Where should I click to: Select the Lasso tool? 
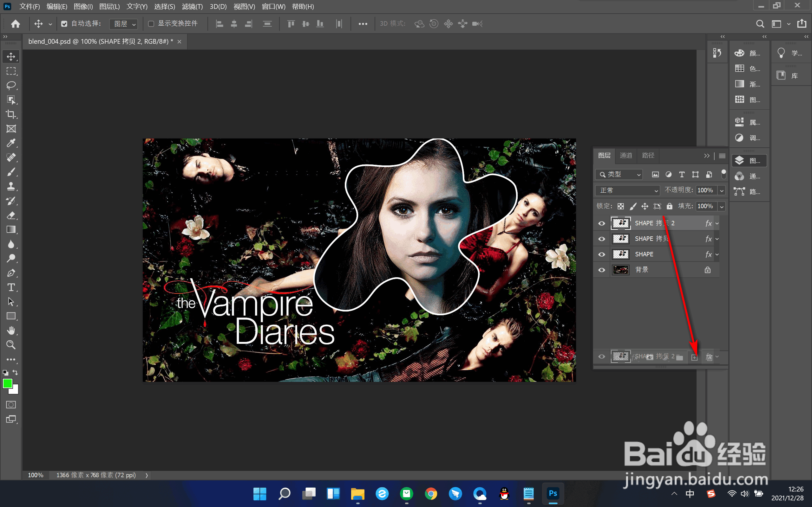click(11, 85)
